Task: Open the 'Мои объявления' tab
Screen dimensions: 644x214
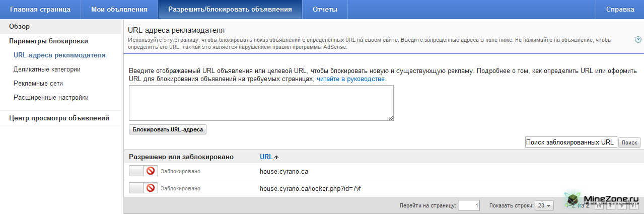Action: click(x=119, y=10)
